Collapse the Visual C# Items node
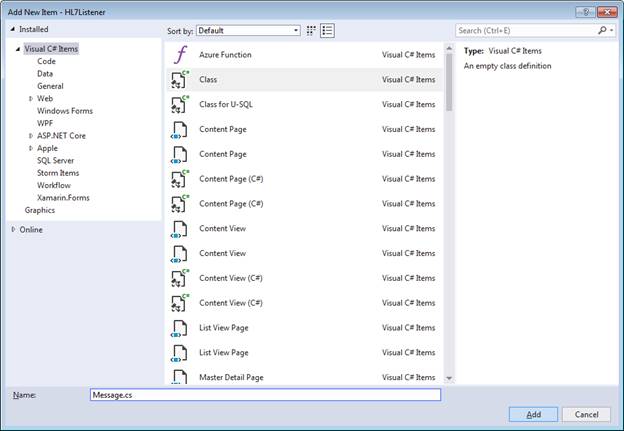 [16, 49]
